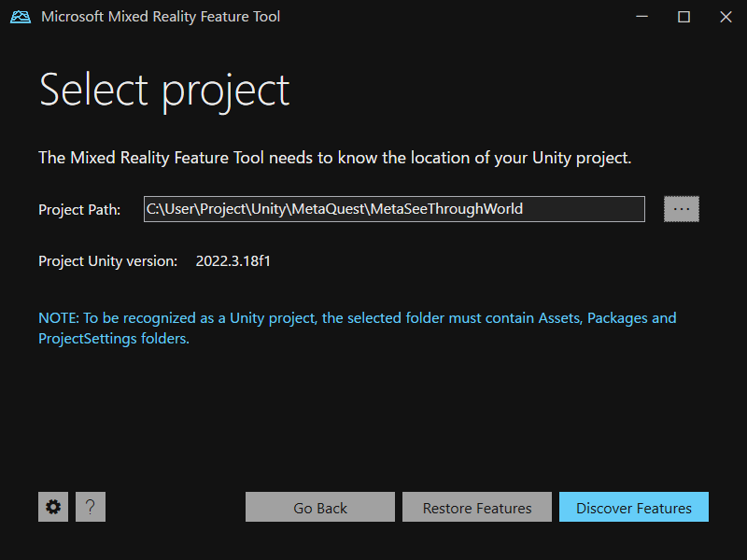The image size is (747, 560).
Task: Click the sentence about Unity project location
Action: click(334, 158)
